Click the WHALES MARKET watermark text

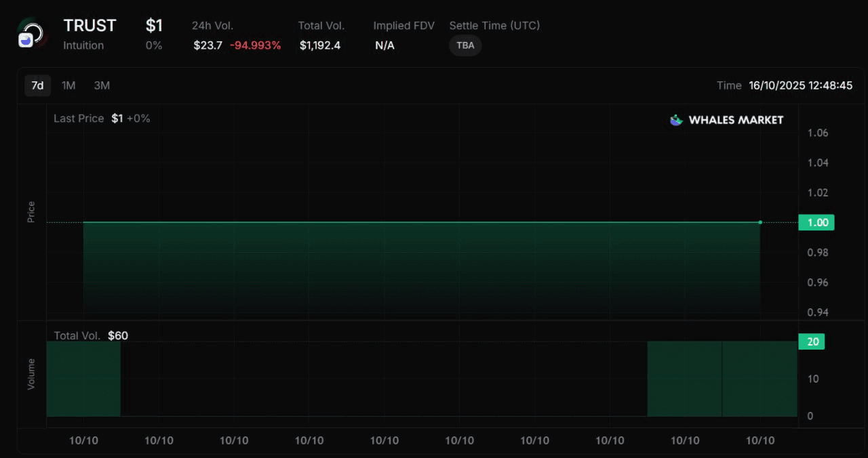point(736,120)
